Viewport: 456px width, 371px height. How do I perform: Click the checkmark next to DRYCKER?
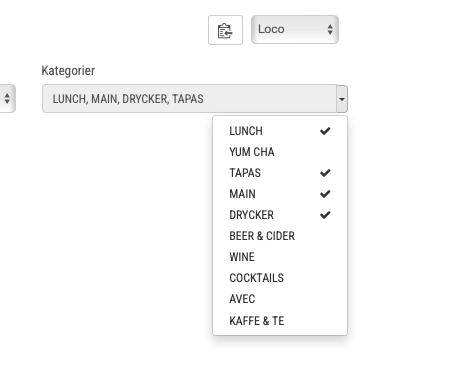[x=325, y=215]
